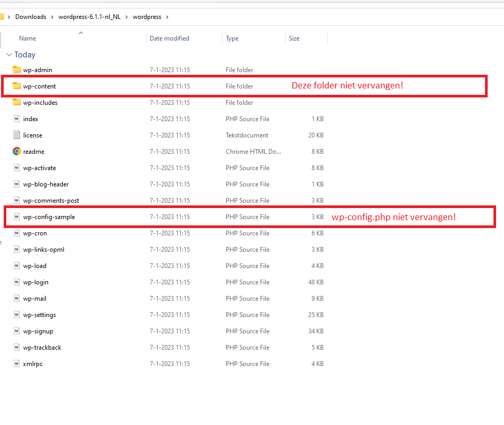
Task: Select the readme file name
Action: pos(34,152)
